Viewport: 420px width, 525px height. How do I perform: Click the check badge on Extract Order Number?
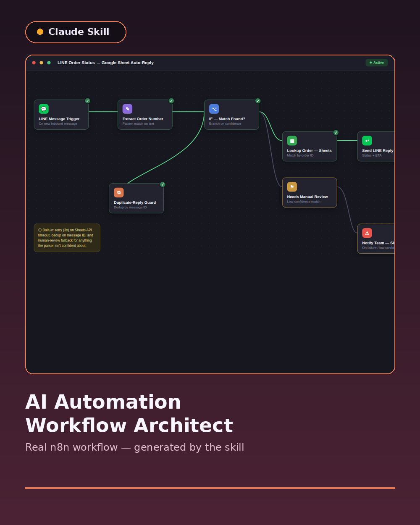[x=171, y=101]
